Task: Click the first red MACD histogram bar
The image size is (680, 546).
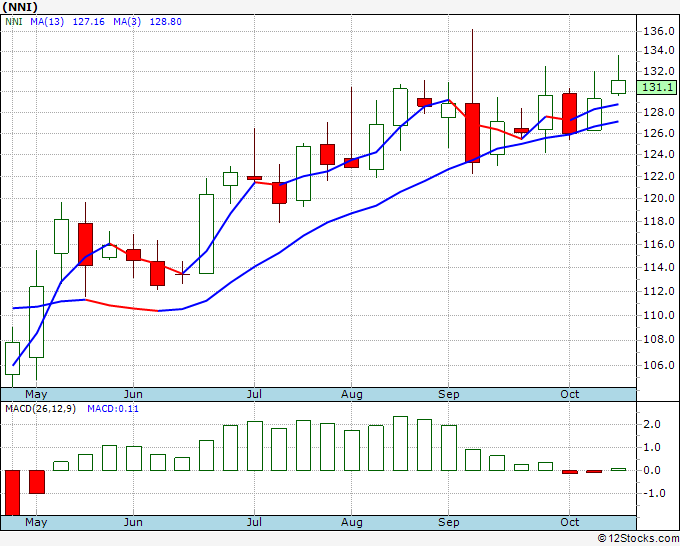Action: [13, 493]
